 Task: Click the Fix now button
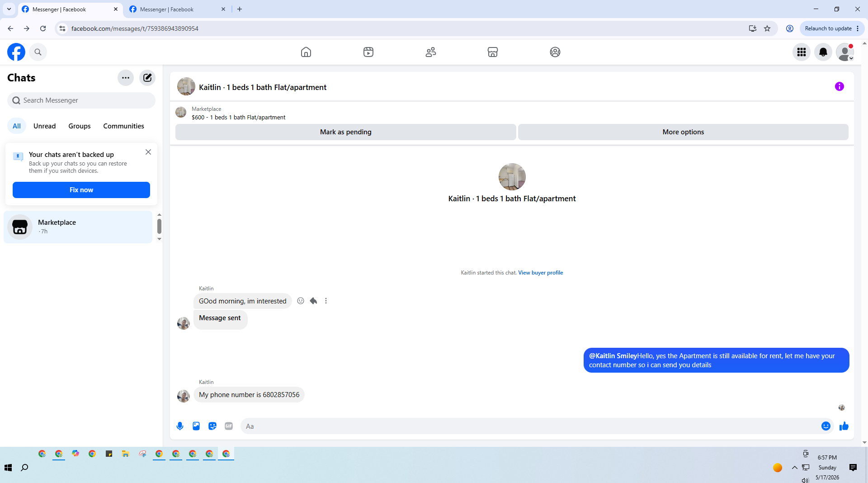81,190
